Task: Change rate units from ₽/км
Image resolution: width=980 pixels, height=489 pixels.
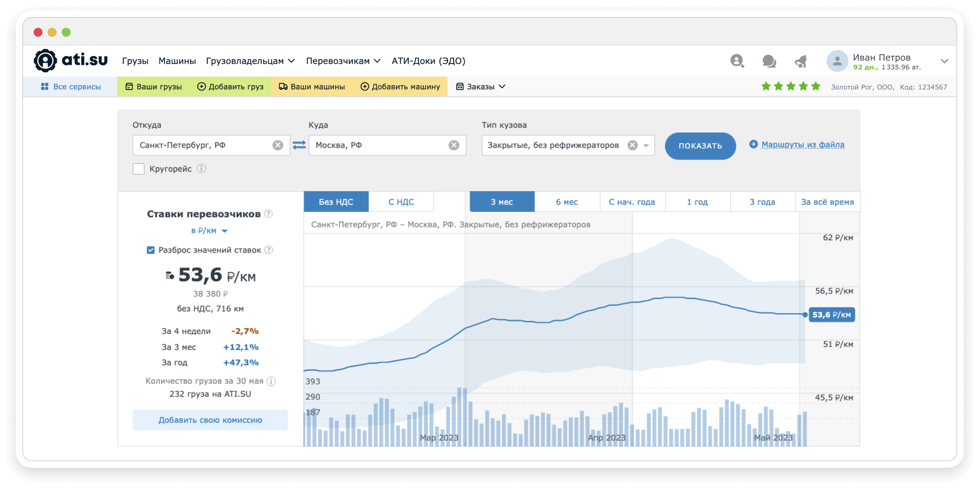Action: point(209,231)
